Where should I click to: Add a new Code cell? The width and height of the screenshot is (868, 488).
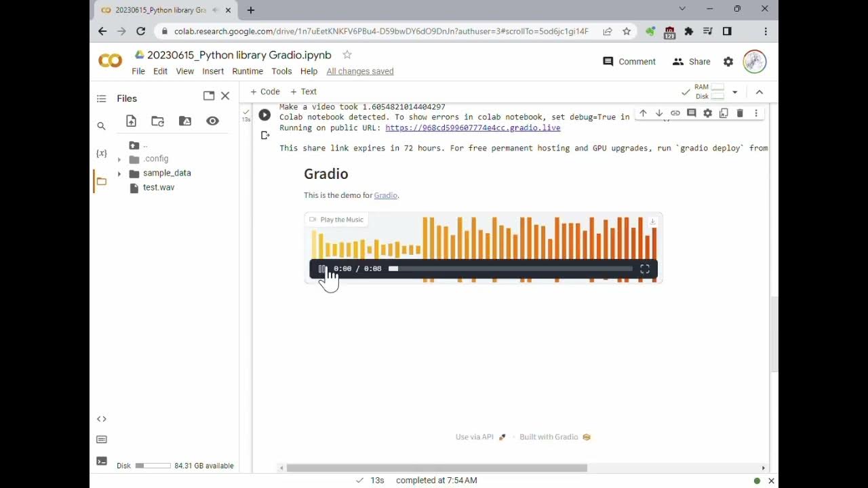click(265, 91)
